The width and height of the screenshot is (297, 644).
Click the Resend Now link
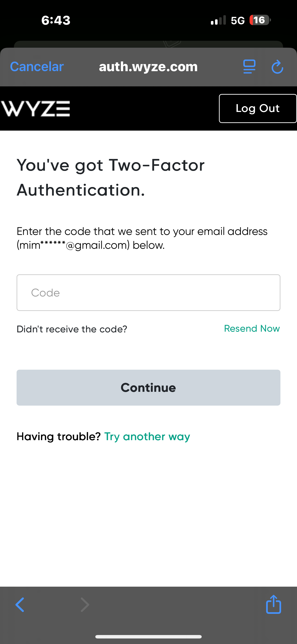point(252,328)
